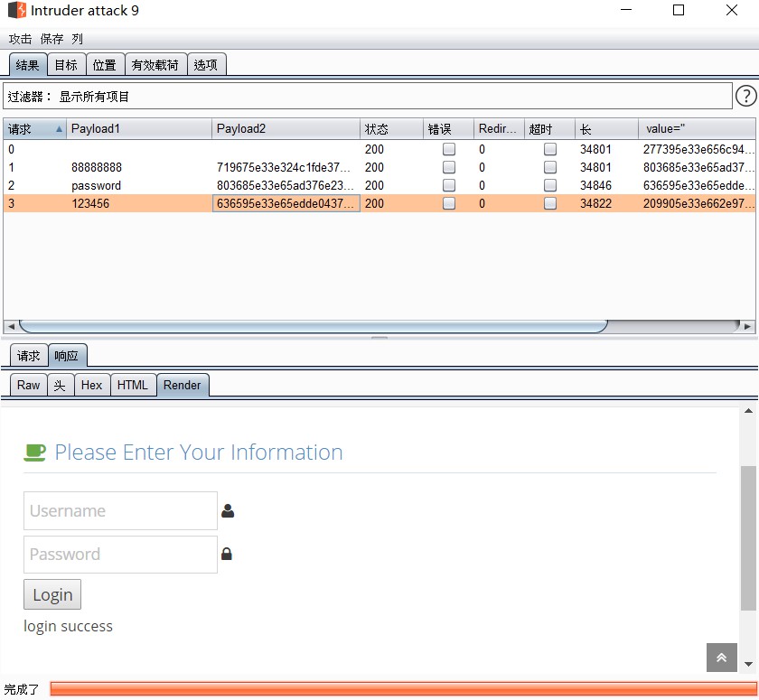The image size is (759, 700).
Task: Sort by the 请求 column header arrow
Action: 59,129
